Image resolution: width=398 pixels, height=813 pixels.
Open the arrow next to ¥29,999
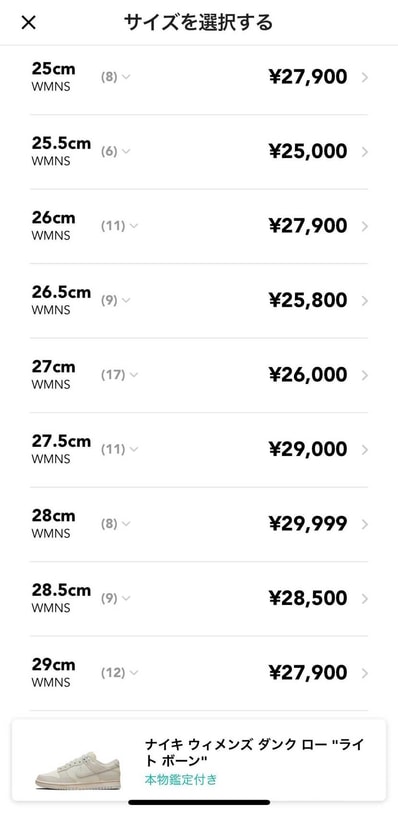click(x=365, y=524)
